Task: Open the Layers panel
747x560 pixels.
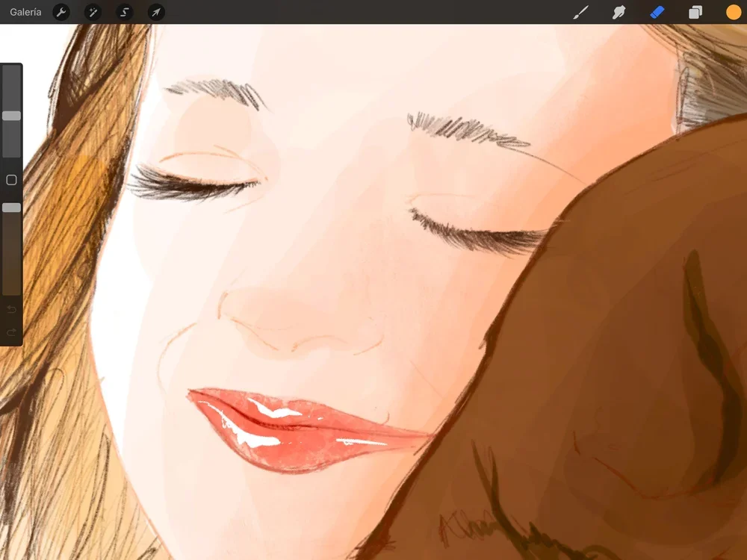Action: (694, 11)
